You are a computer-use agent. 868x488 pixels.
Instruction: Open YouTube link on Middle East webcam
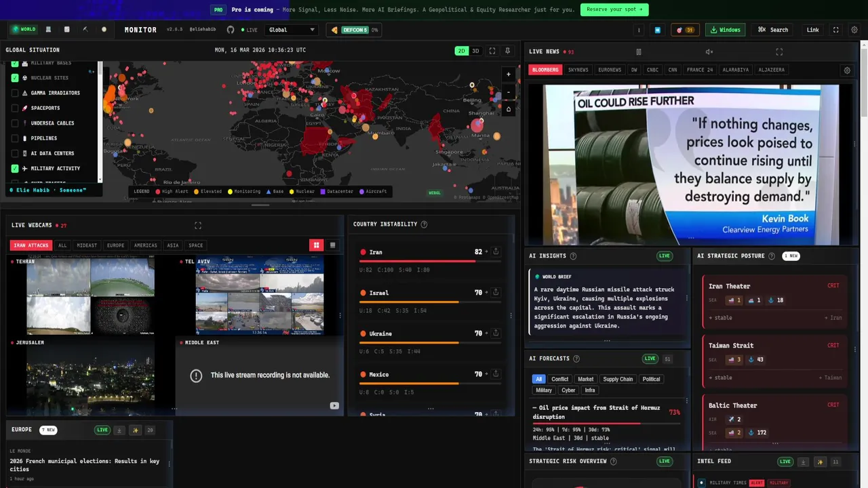(334, 405)
